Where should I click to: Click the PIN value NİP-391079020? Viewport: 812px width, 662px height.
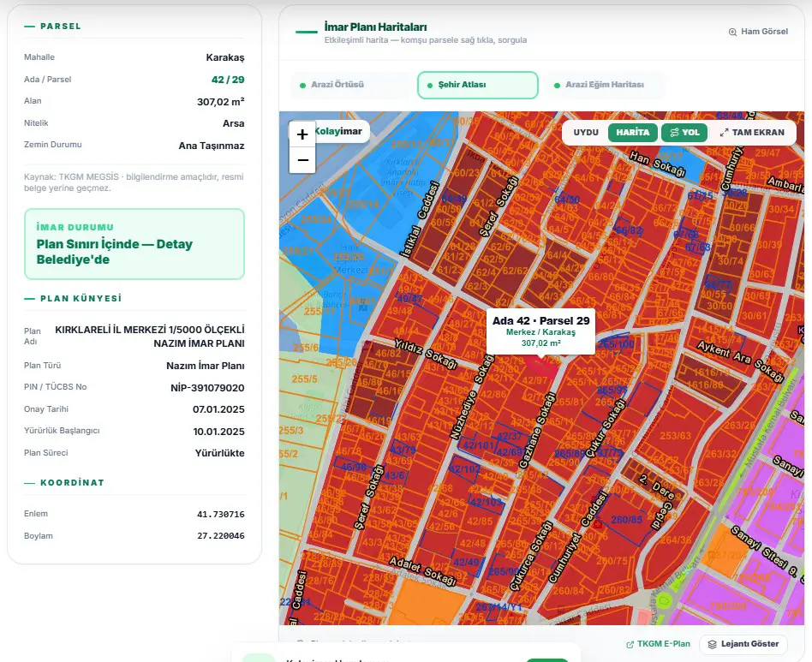click(207, 388)
